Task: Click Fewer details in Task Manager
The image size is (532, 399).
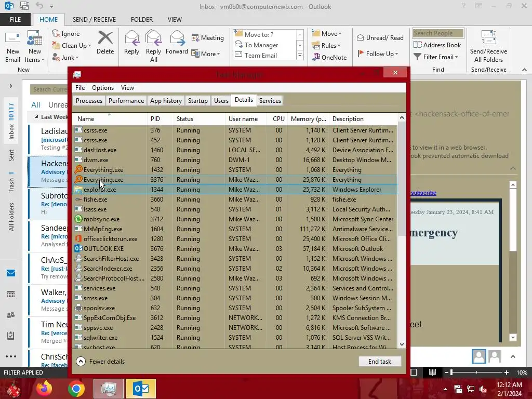Action: point(100,362)
